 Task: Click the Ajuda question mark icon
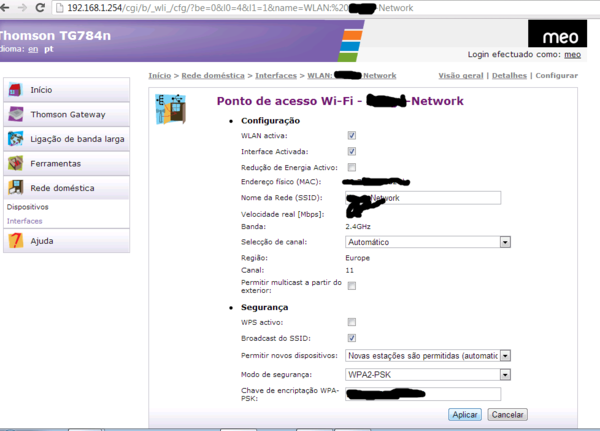pos(16,241)
